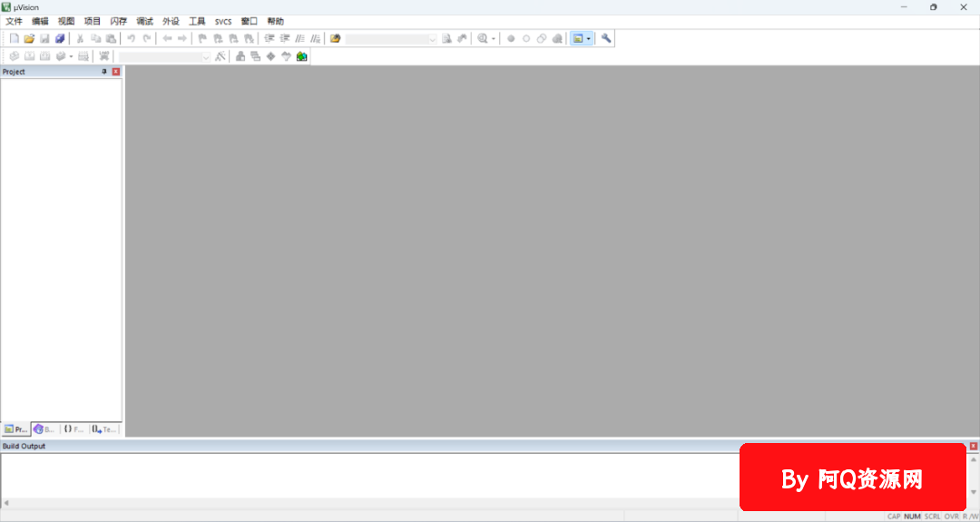Close the Project panel

tap(116, 72)
